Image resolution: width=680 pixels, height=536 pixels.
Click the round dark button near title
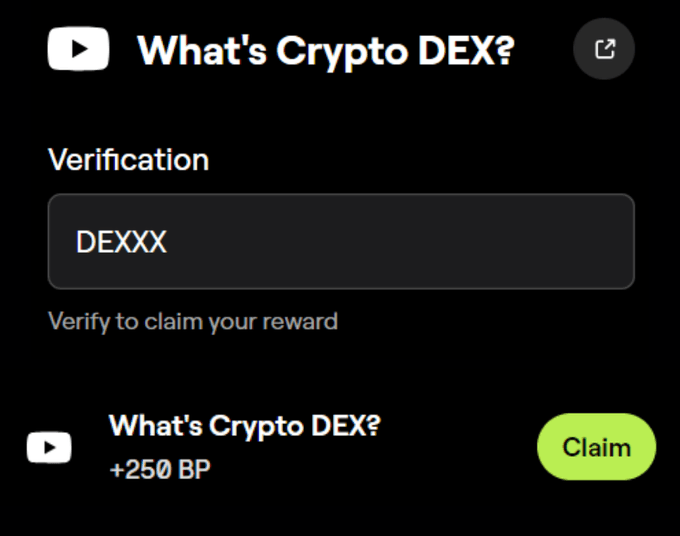604,49
